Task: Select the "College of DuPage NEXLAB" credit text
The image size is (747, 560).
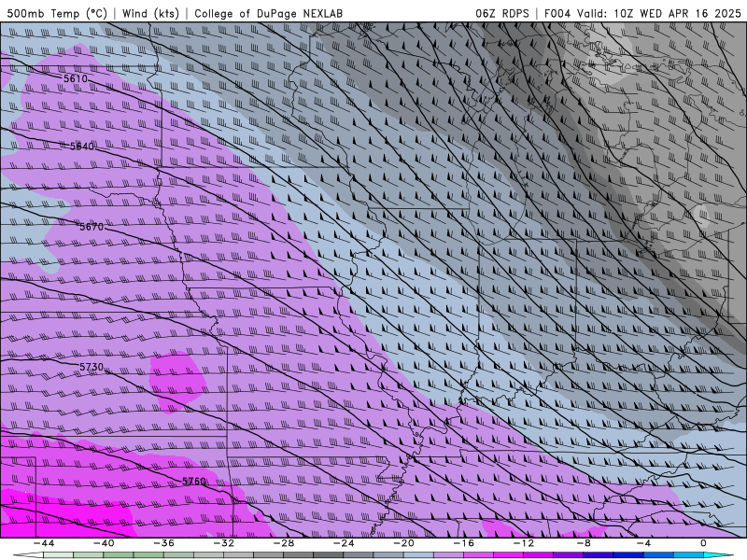Action: [x=268, y=13]
